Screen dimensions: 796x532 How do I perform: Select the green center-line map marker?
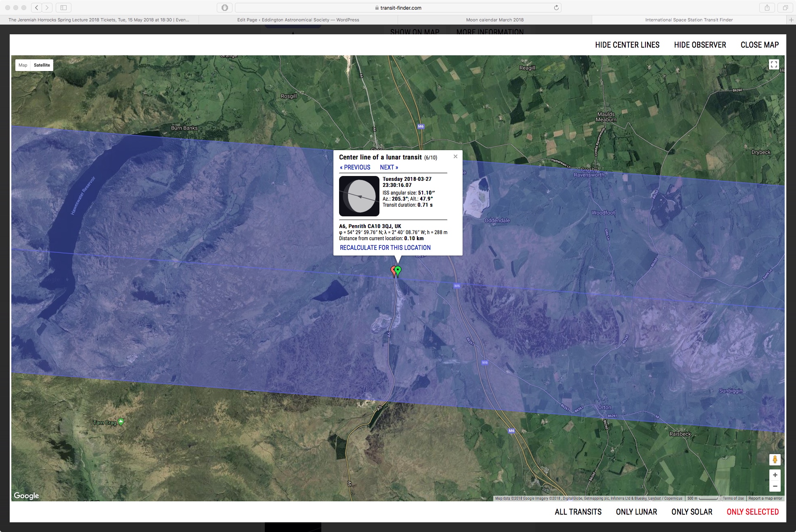pyautogui.click(x=398, y=271)
